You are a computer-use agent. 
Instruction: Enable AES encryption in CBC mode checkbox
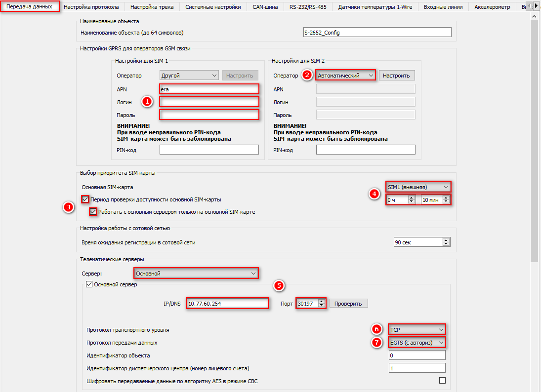(x=442, y=381)
